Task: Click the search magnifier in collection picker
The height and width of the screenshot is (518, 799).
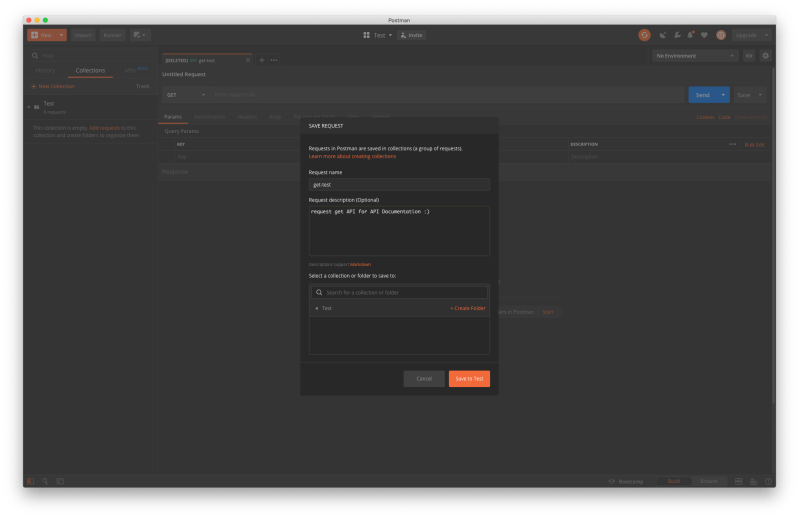Action: pyautogui.click(x=319, y=292)
